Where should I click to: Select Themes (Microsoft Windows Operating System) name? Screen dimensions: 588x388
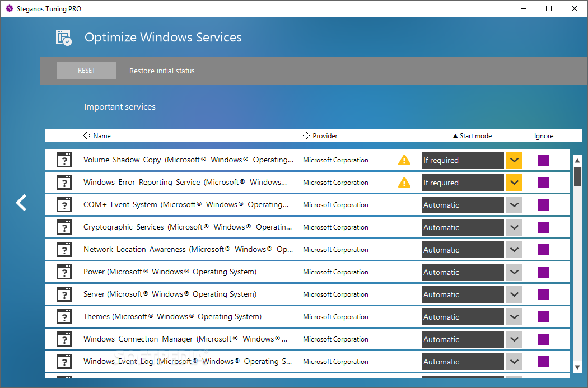point(172,316)
